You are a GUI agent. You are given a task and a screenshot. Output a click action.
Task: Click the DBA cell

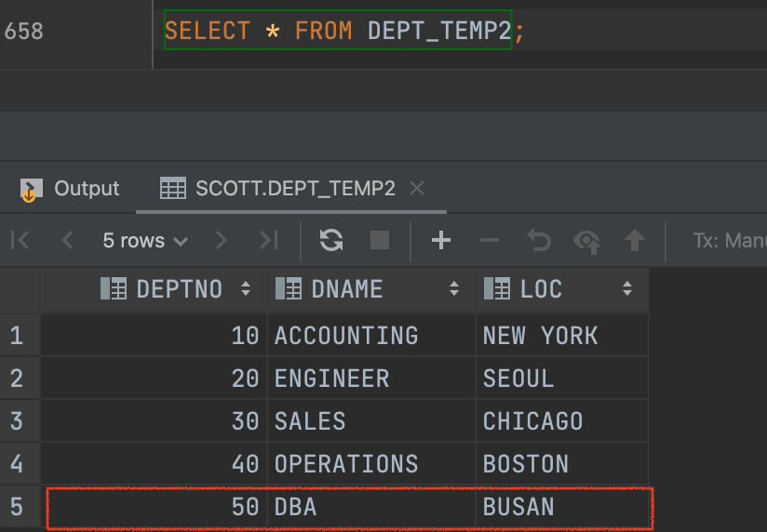click(x=371, y=507)
